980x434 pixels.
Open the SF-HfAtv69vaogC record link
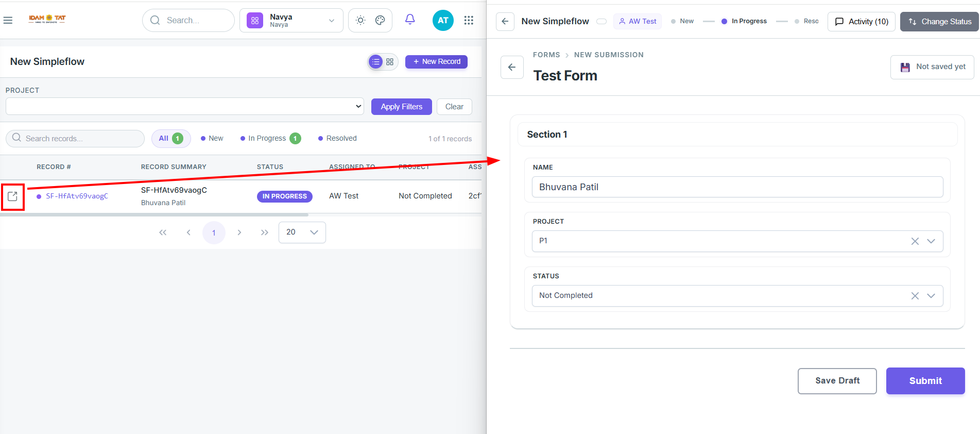click(x=77, y=196)
